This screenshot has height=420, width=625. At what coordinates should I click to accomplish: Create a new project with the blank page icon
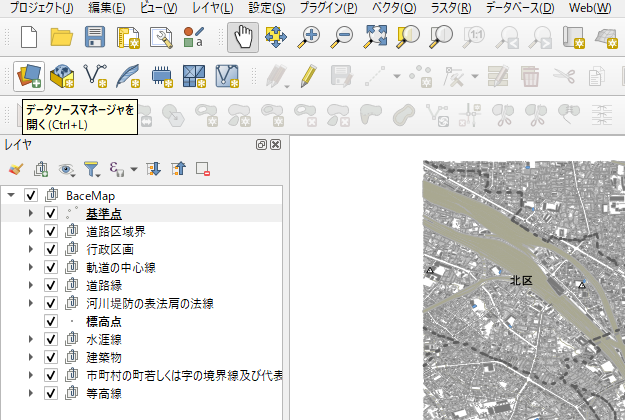click(x=28, y=38)
